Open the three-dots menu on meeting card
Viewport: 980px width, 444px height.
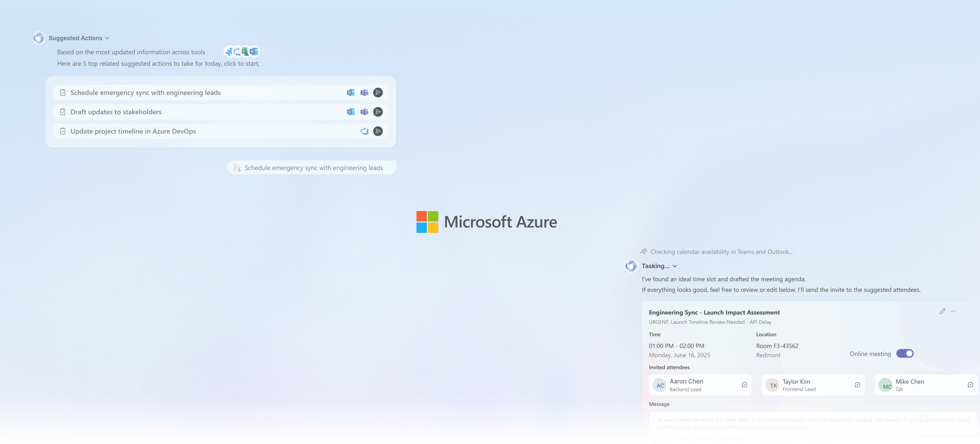(x=953, y=311)
